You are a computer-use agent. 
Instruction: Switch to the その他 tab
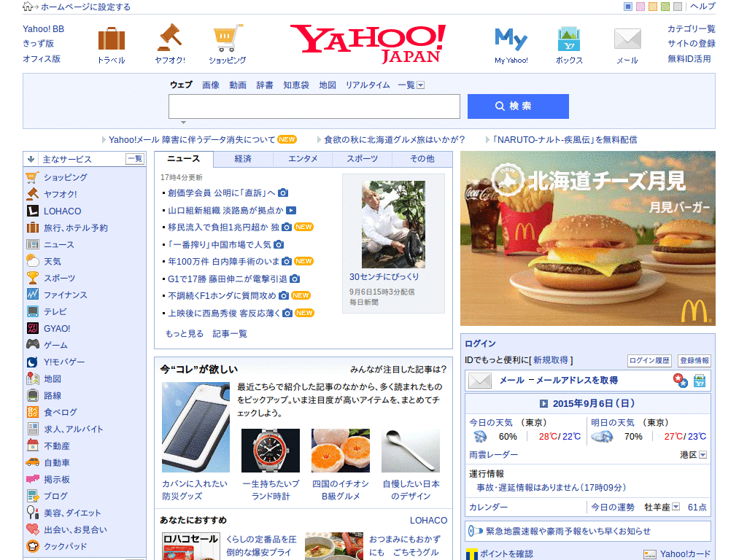(x=422, y=158)
